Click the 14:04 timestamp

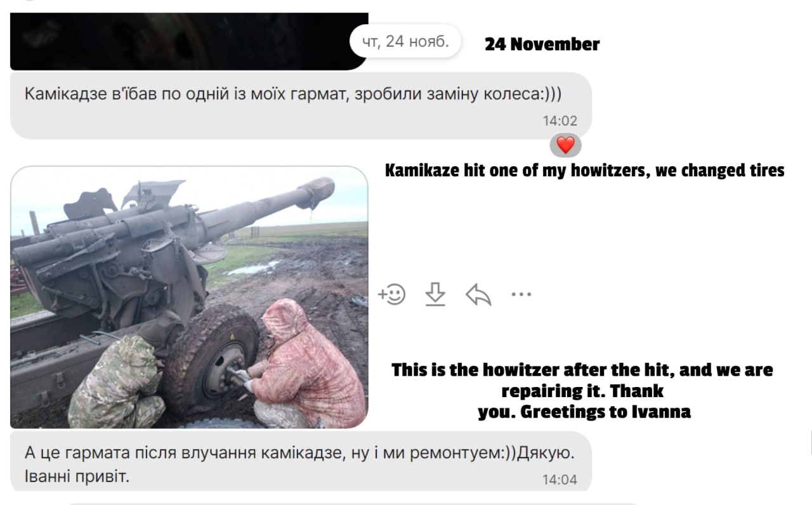click(560, 480)
